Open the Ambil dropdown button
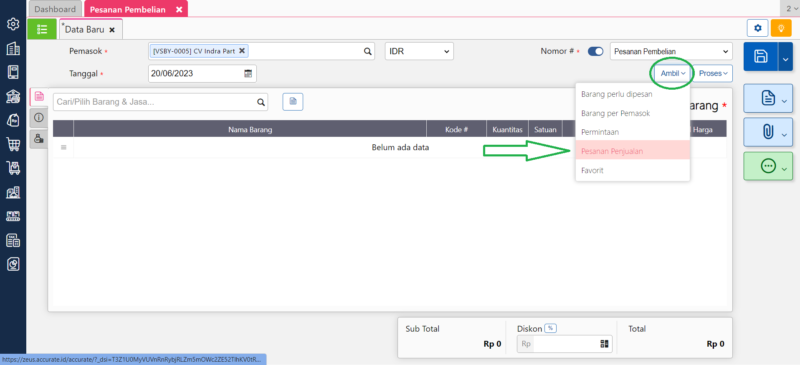 (672, 74)
